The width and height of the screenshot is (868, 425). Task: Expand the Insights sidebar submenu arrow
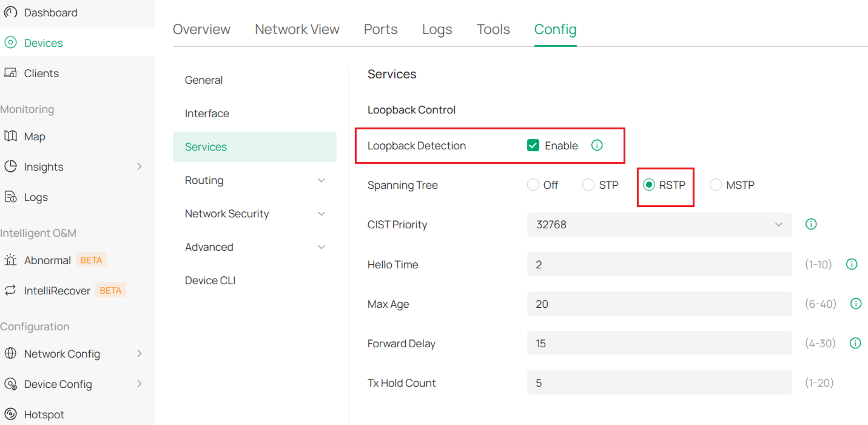[139, 166]
